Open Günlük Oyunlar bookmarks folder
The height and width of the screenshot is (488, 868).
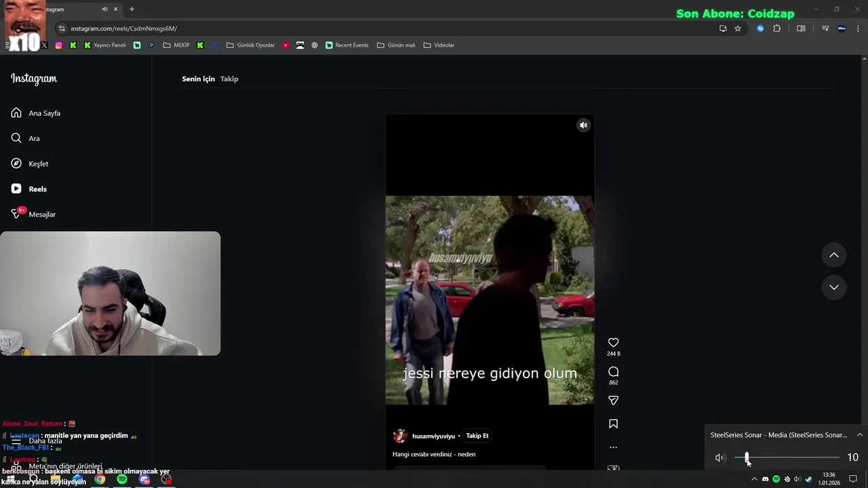[250, 45]
